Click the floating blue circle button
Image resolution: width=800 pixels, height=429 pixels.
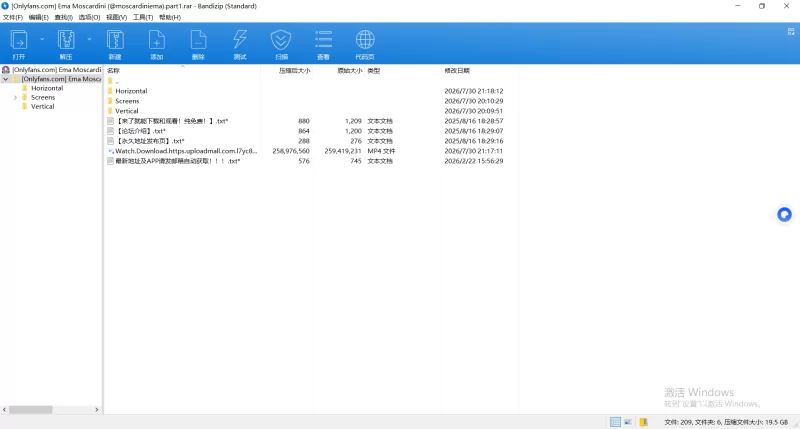tap(784, 214)
